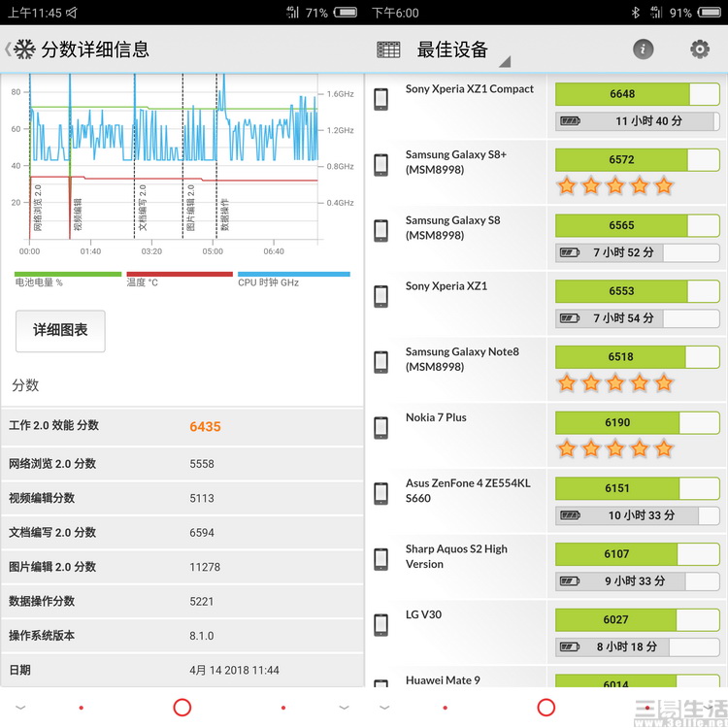Tap the five-star rating under Nokia 7 Plus score
The width and height of the screenshot is (728, 728).
pyautogui.click(x=615, y=449)
